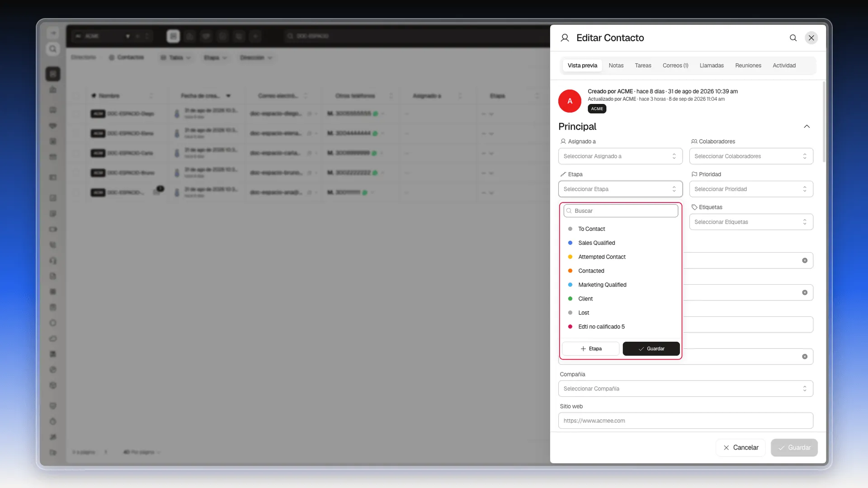Open the per-page selector in the table footer
The image size is (868, 488).
[142, 452]
